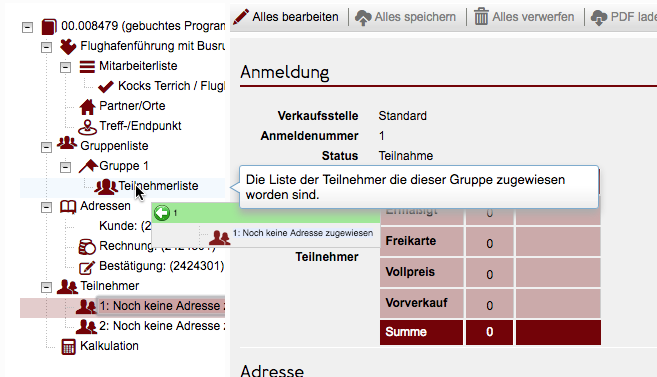Click the cloud upload icon Alles speichern
657x377 pixels.
point(363,17)
